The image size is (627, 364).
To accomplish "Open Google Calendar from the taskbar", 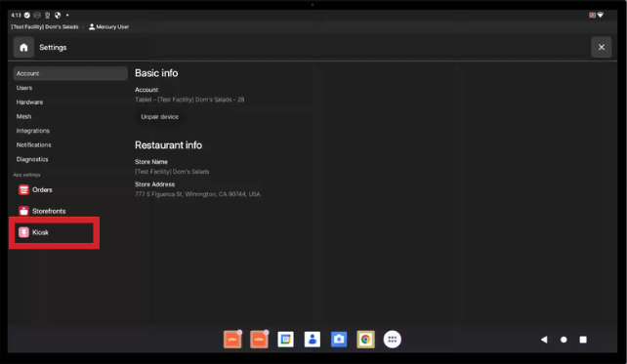I will click(285, 340).
